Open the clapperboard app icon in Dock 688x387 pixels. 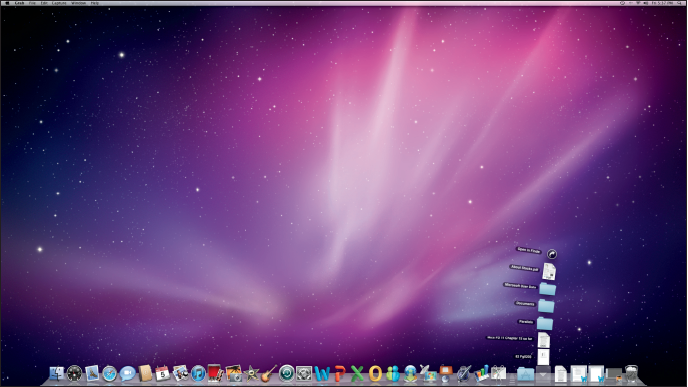tap(499, 373)
